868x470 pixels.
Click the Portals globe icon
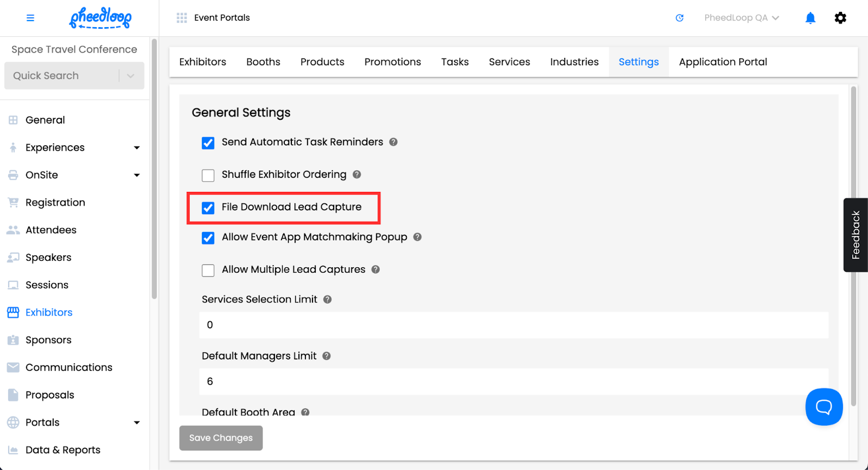(x=13, y=422)
